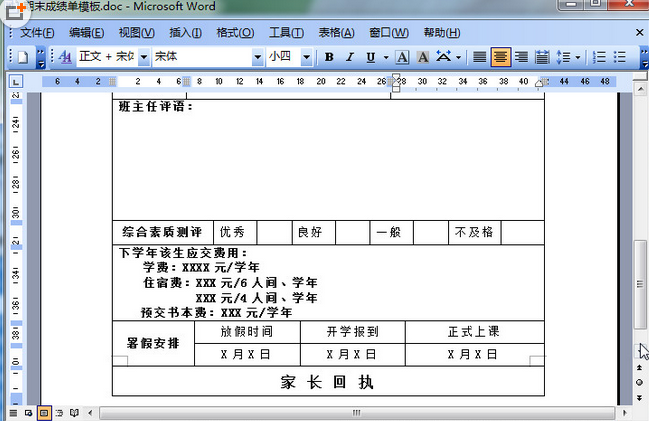Click the Select Browse Object circle button

tap(639, 382)
